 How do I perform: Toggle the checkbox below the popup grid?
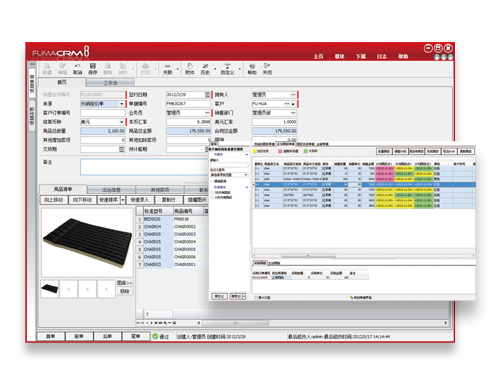pos(256,297)
